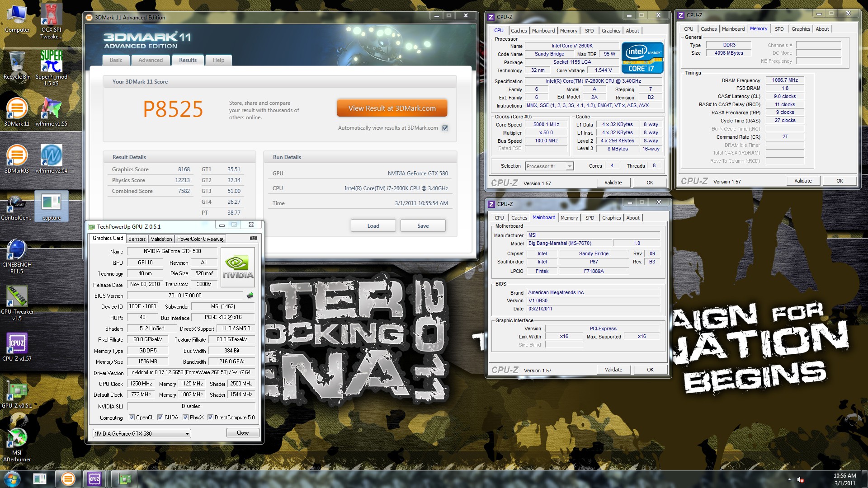Open the Sensors tab in GPU-Z
This screenshot has height=488, width=868.
point(137,239)
